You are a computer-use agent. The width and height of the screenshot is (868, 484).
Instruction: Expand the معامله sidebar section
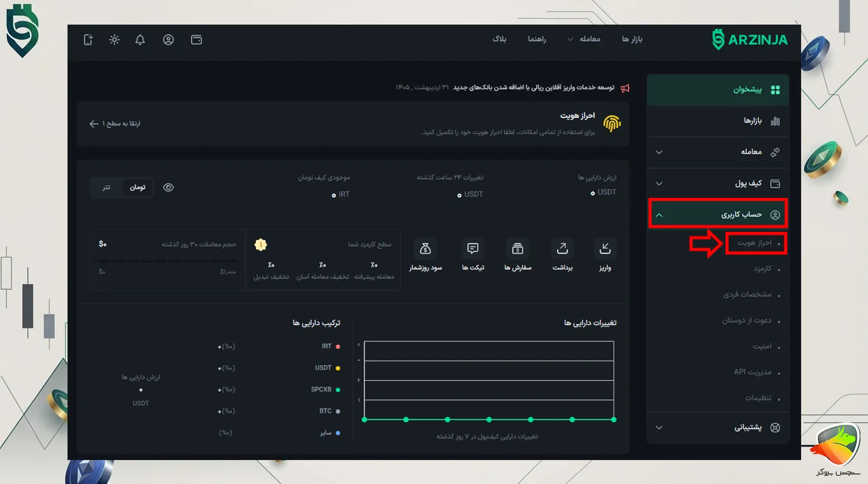point(718,152)
